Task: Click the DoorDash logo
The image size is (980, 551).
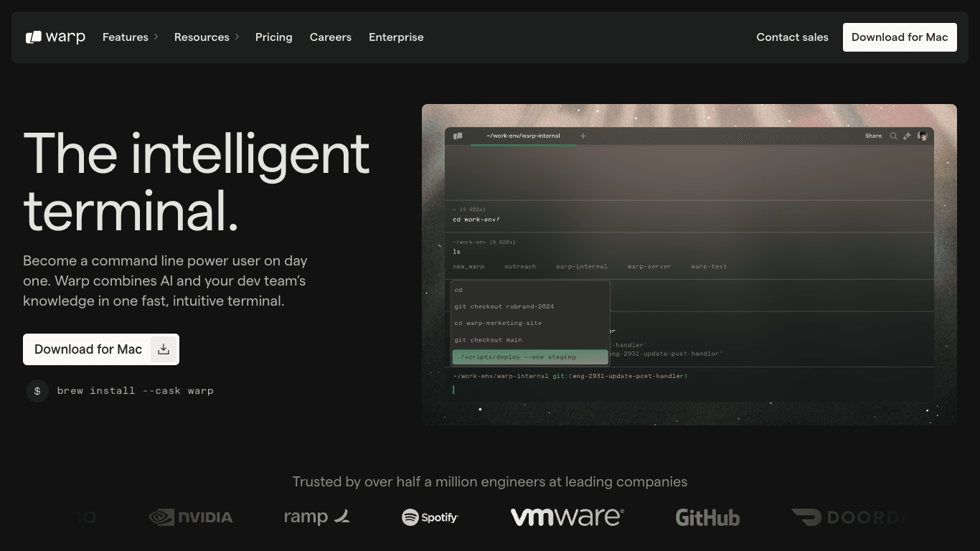Action: [x=849, y=517]
